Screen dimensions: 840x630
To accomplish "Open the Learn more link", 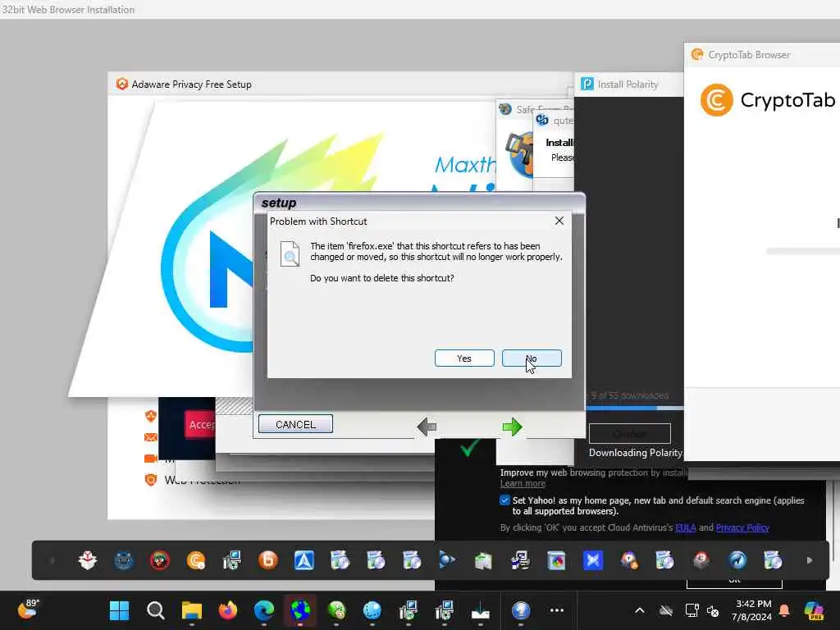I will pos(523,484).
